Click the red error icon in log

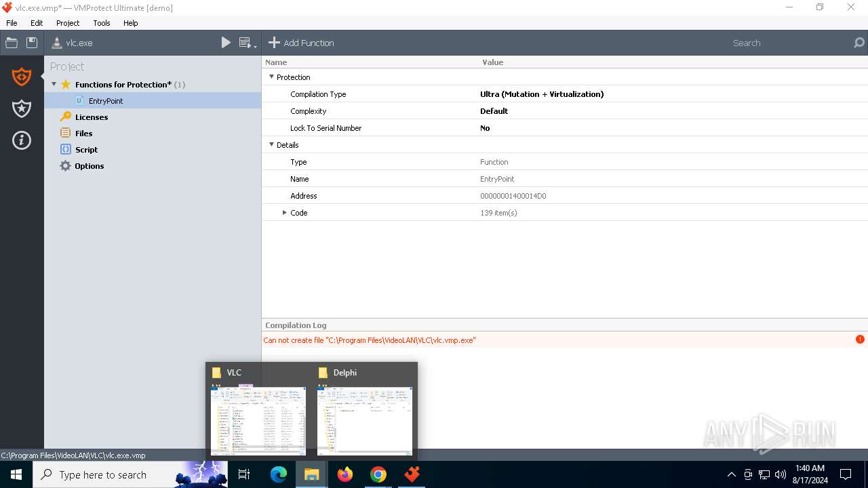(860, 340)
